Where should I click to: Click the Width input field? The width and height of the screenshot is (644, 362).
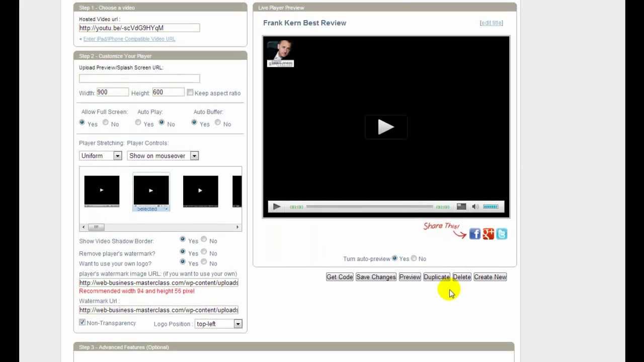coord(113,92)
